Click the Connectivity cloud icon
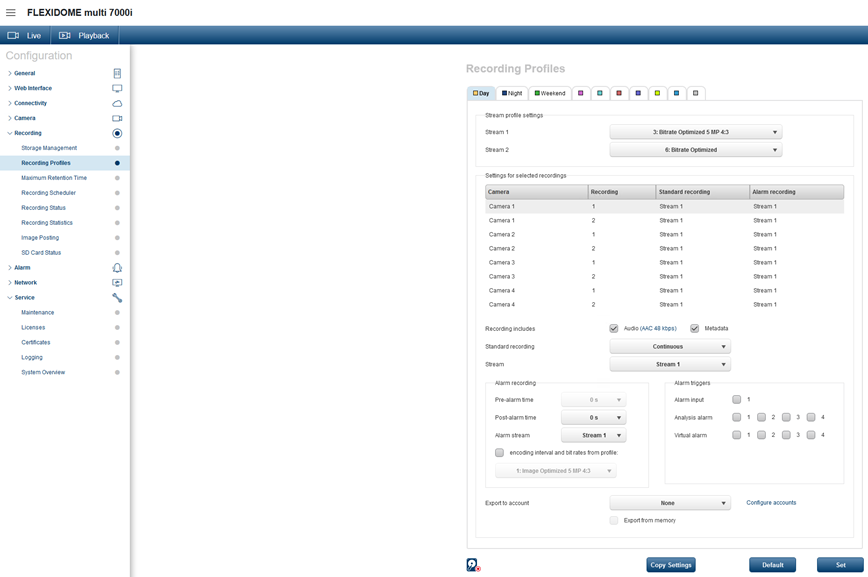 (117, 103)
